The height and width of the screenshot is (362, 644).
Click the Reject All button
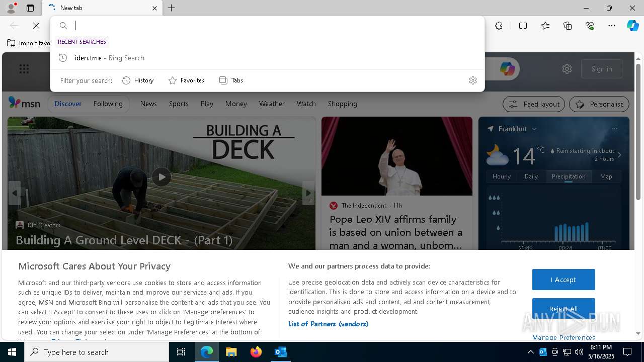563,309
